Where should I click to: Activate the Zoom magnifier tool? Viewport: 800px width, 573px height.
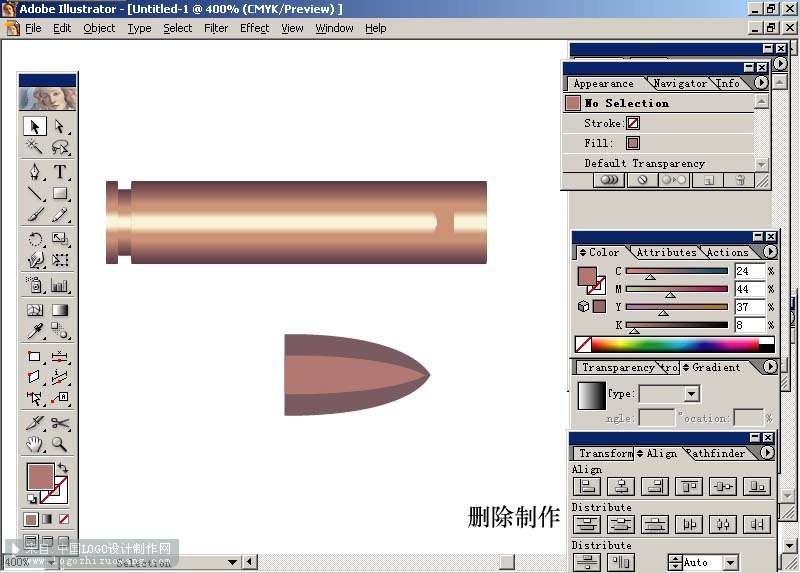(x=60, y=444)
